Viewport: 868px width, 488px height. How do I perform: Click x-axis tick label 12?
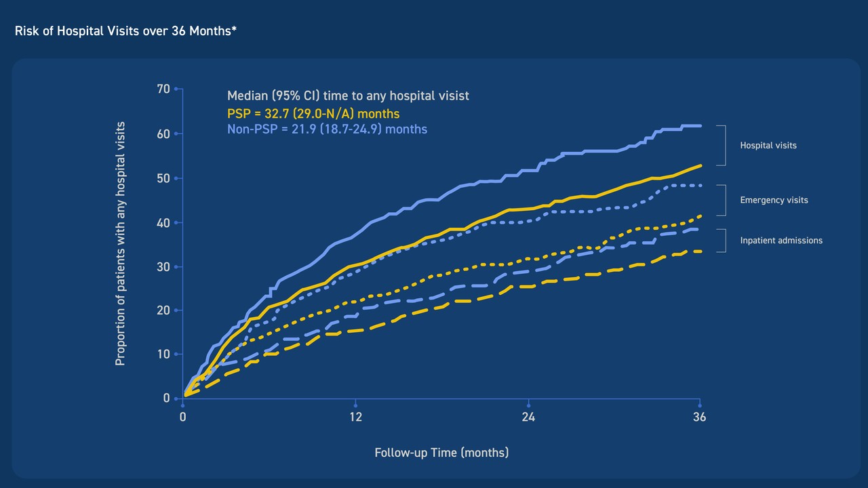click(x=355, y=418)
